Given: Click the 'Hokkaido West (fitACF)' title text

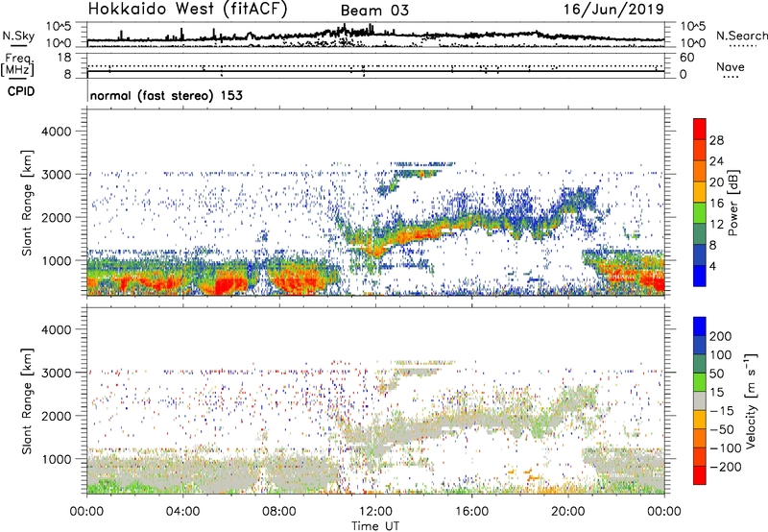Looking at the screenshot, I should coord(187,9).
